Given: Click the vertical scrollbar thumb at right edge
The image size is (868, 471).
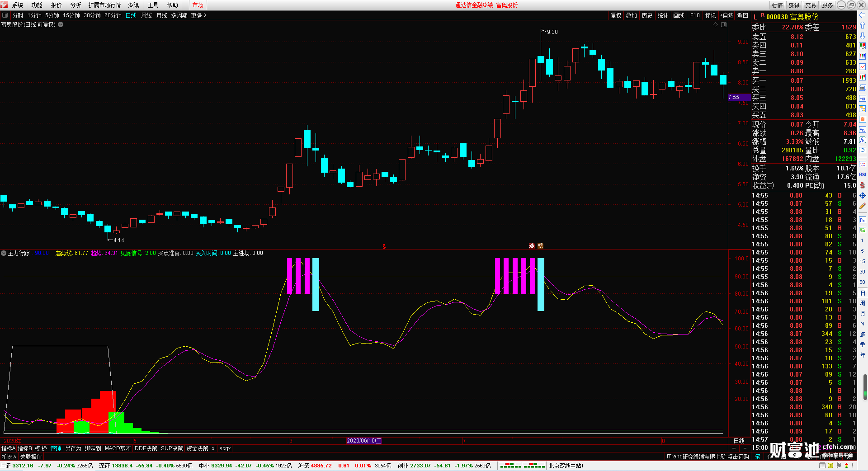Looking at the screenshot, I should (865, 387).
